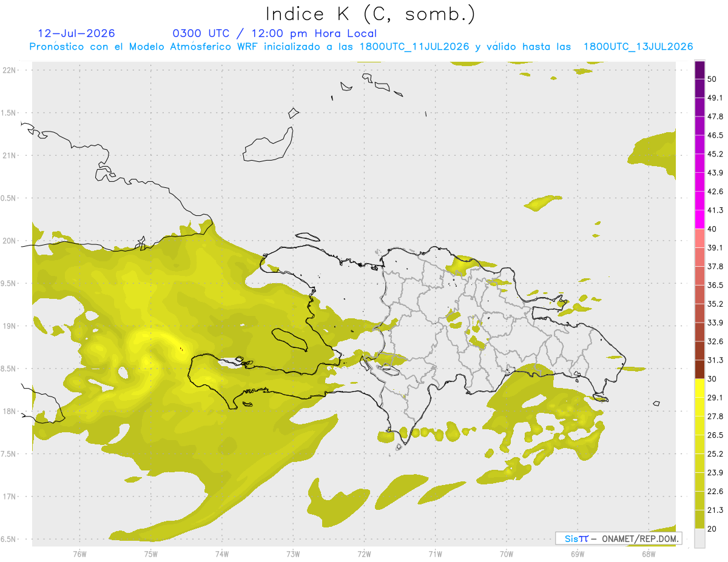Click the "22N" latitude label

[x=9, y=70]
